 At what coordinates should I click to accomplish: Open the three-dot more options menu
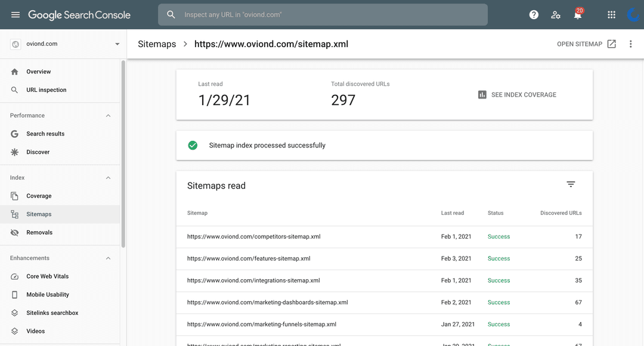coord(630,44)
